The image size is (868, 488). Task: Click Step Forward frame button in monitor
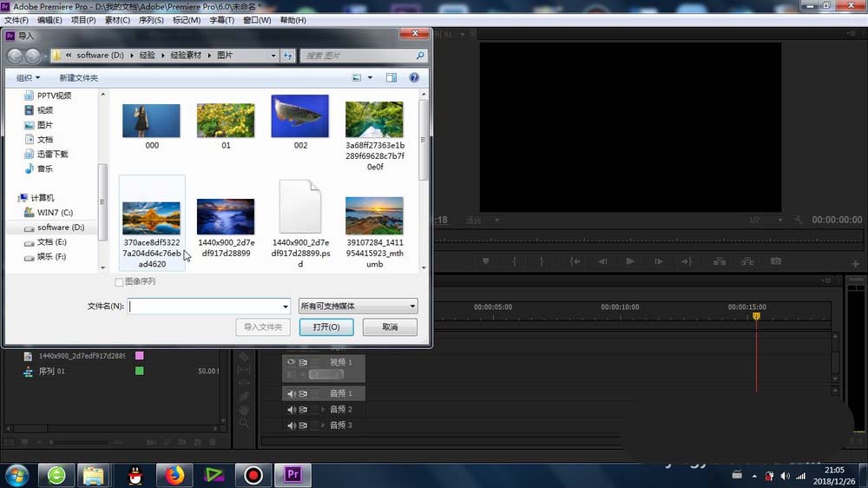pyautogui.click(x=658, y=260)
